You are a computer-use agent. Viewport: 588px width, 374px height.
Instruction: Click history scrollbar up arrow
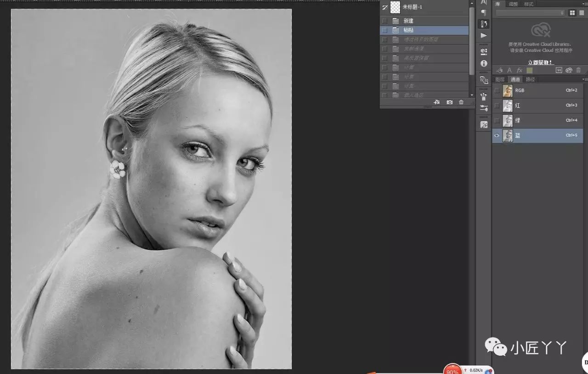[472, 3]
